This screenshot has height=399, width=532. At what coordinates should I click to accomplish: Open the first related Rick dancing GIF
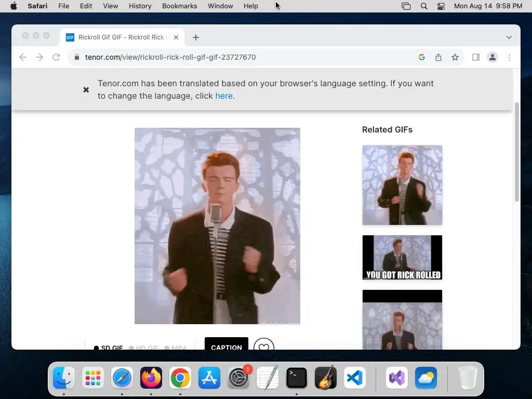click(x=402, y=185)
